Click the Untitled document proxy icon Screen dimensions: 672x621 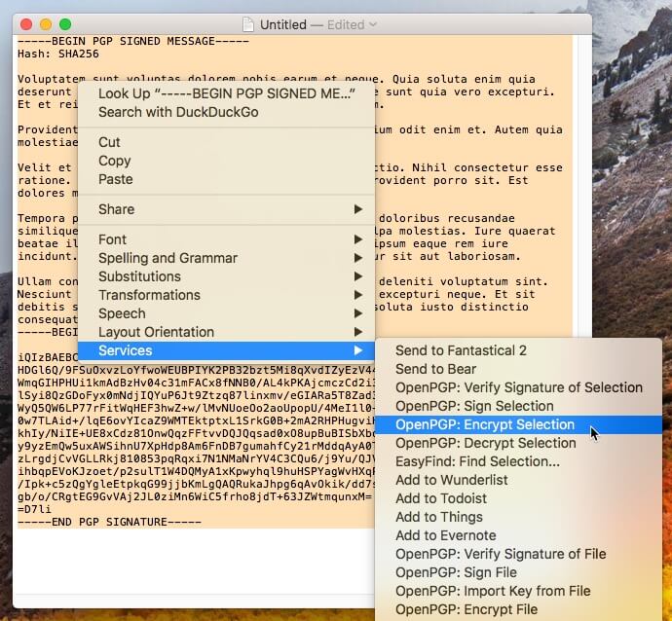(248, 24)
